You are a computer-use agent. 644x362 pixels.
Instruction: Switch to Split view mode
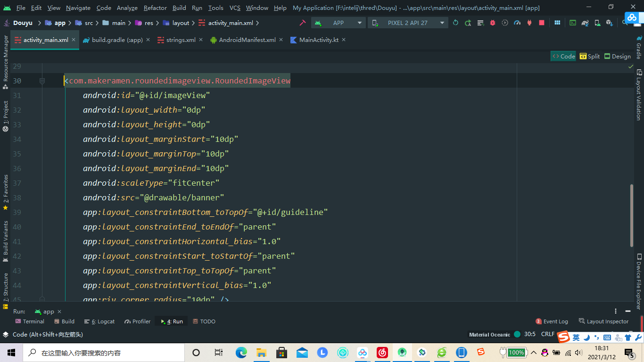click(x=590, y=56)
